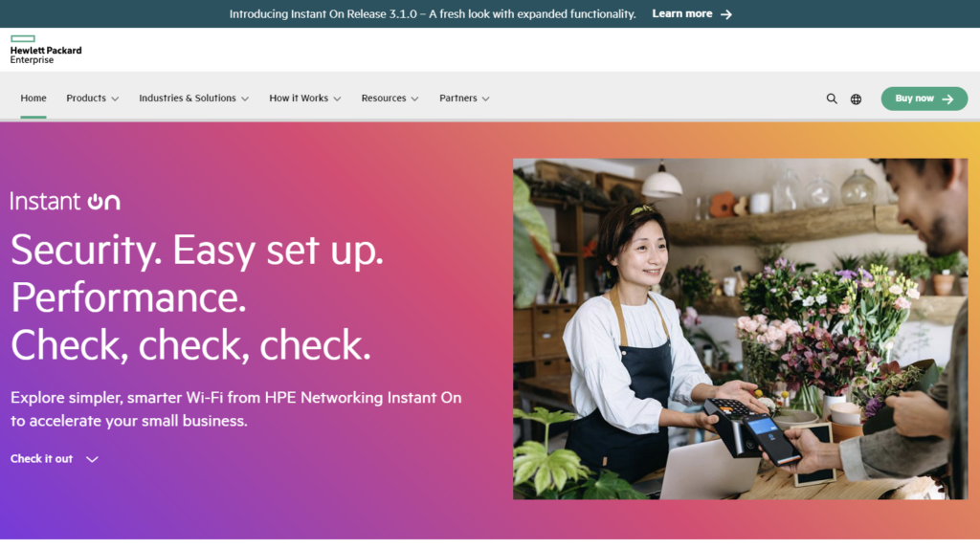Screen dimensions: 980x548
Task: Follow the Learn more banner link
Action: click(681, 14)
